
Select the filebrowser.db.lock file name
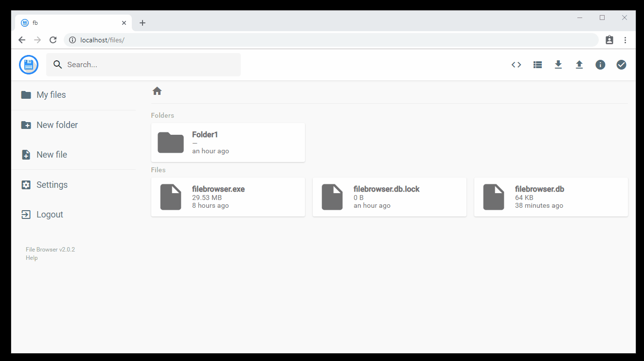[x=387, y=189]
